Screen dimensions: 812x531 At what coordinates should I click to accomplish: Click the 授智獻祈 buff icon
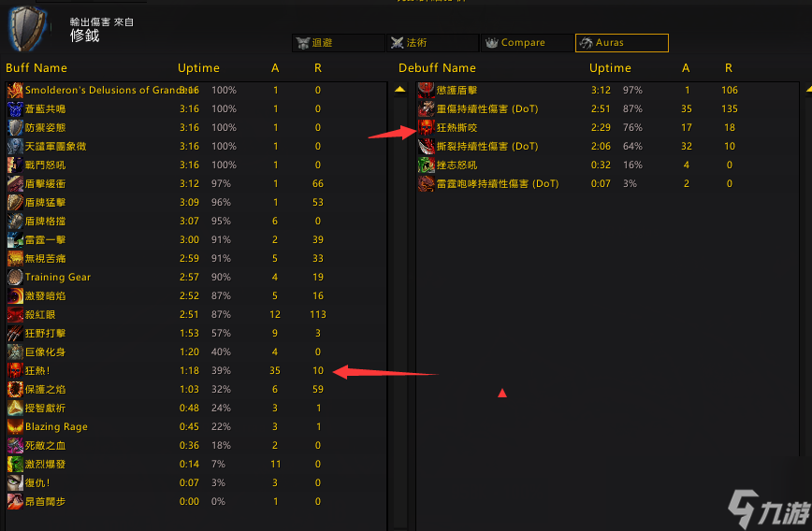pyautogui.click(x=15, y=409)
